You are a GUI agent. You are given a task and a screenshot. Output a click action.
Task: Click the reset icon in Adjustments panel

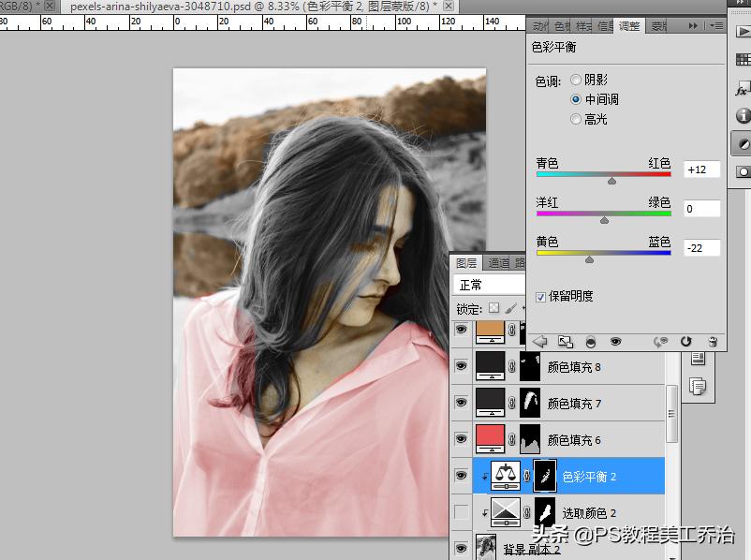pos(686,342)
